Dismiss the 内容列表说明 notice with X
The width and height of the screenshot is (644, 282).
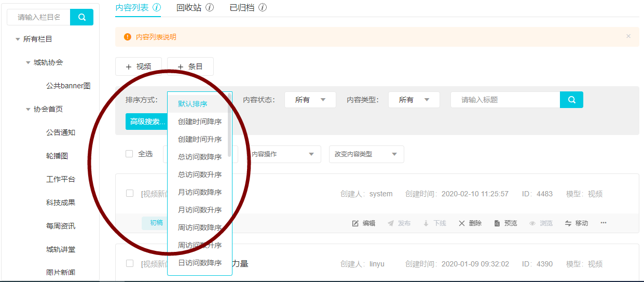(628, 36)
